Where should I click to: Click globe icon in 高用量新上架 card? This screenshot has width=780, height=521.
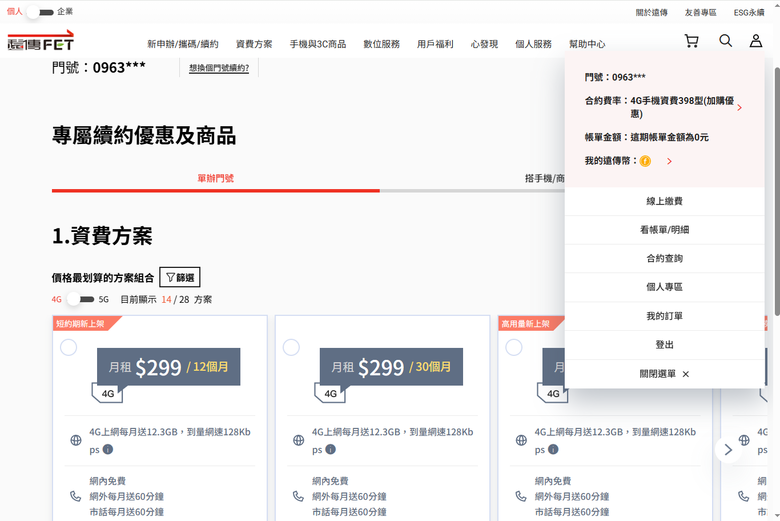click(521, 440)
